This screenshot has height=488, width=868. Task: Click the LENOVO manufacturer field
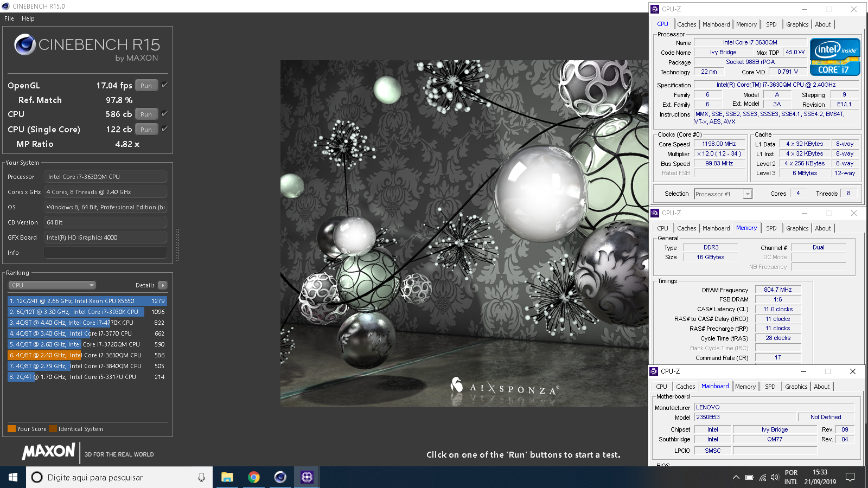(774, 407)
